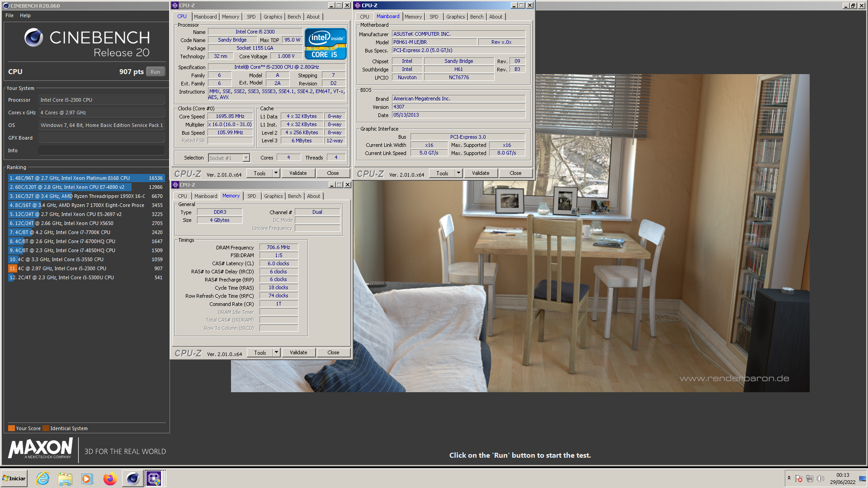868x488 pixels.
Task: Click the CPU-Z title bar icon in Mainboard window
Action: click(358, 5)
